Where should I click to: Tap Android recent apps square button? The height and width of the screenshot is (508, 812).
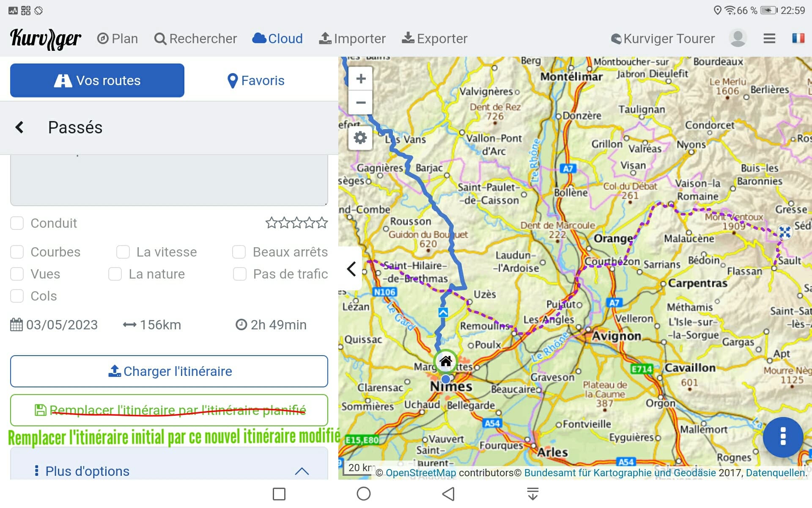(x=279, y=494)
